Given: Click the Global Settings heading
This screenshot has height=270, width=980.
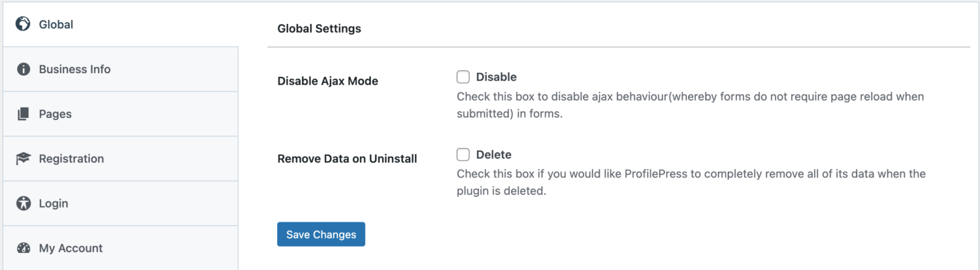Looking at the screenshot, I should point(319,29).
